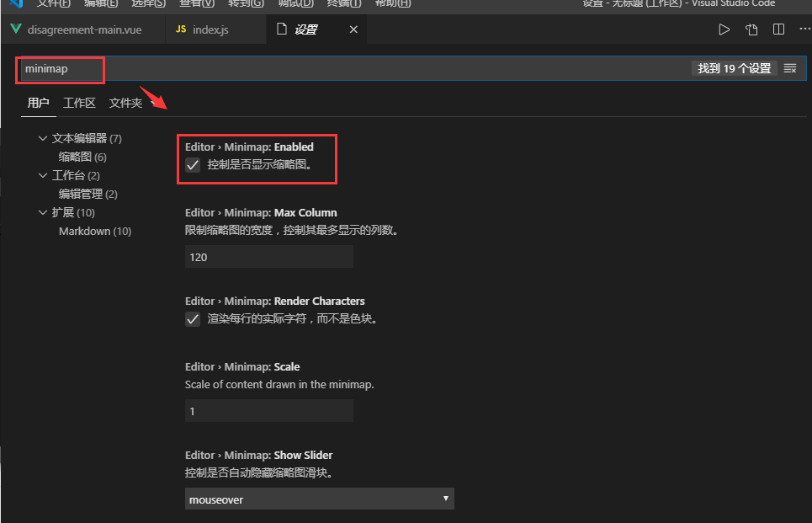Image resolution: width=812 pixels, height=523 pixels.
Task: Open settings in JSON format via toolbar icon
Action: (x=751, y=29)
